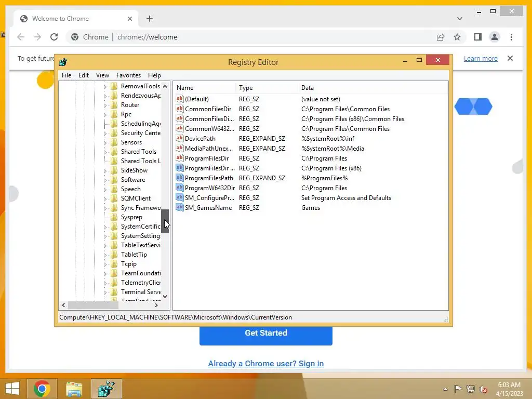Click the CommonFilesDir value icon
The width and height of the screenshot is (532, 399).
click(x=179, y=109)
